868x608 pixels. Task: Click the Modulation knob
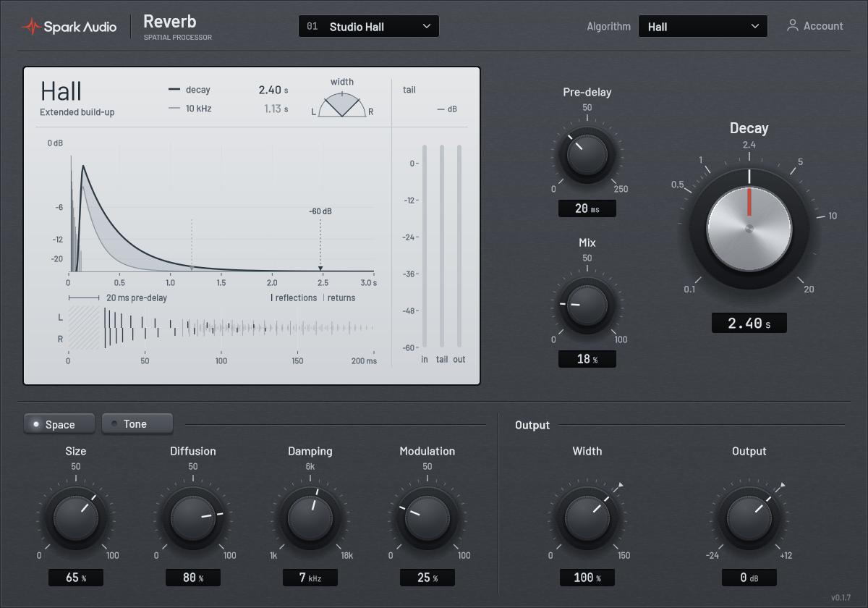coord(427,518)
